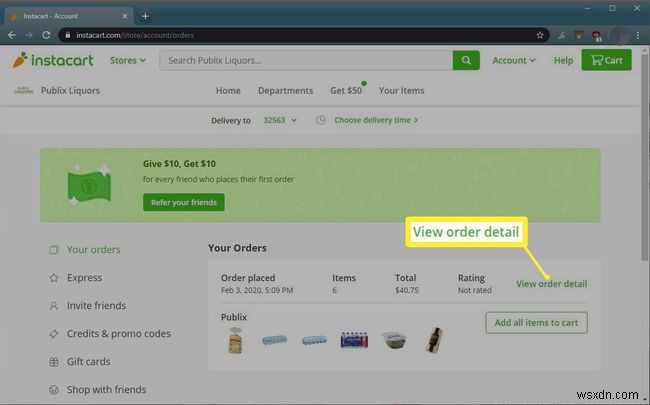Image resolution: width=650 pixels, height=405 pixels.
Task: Click the Express star icon
Action: (53, 278)
